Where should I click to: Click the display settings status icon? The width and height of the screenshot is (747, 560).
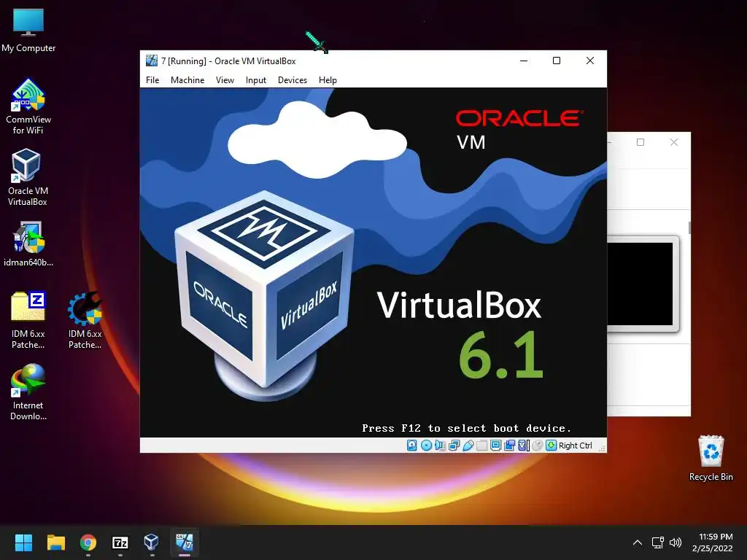point(495,446)
